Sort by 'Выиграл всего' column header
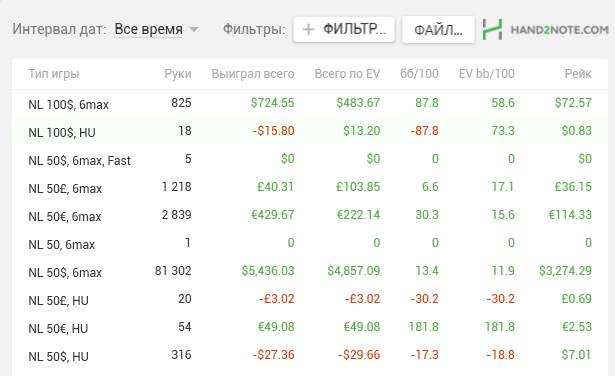This screenshot has width=615, height=376. (253, 74)
